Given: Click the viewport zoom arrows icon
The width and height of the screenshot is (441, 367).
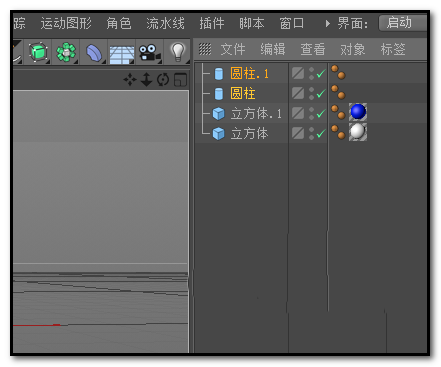Looking at the screenshot, I should pos(146,80).
